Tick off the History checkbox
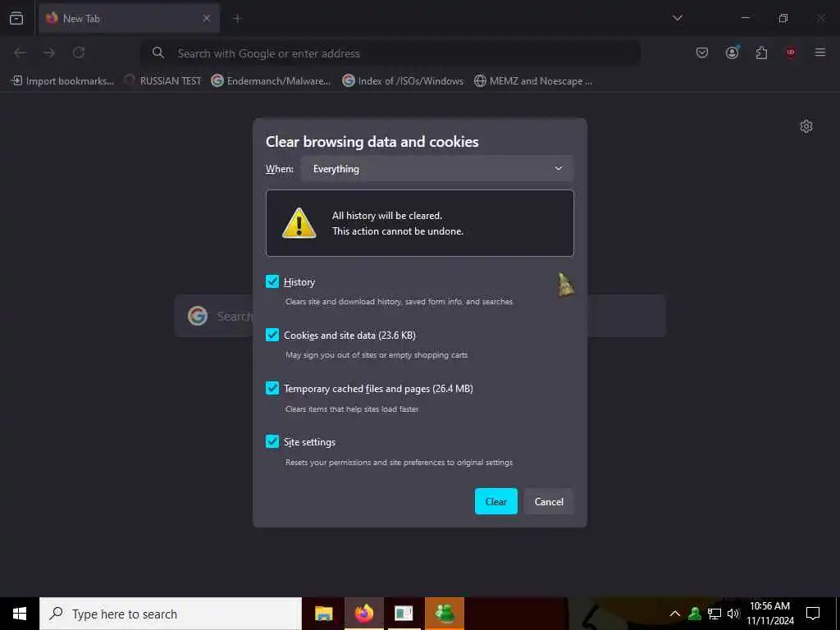 (x=272, y=281)
